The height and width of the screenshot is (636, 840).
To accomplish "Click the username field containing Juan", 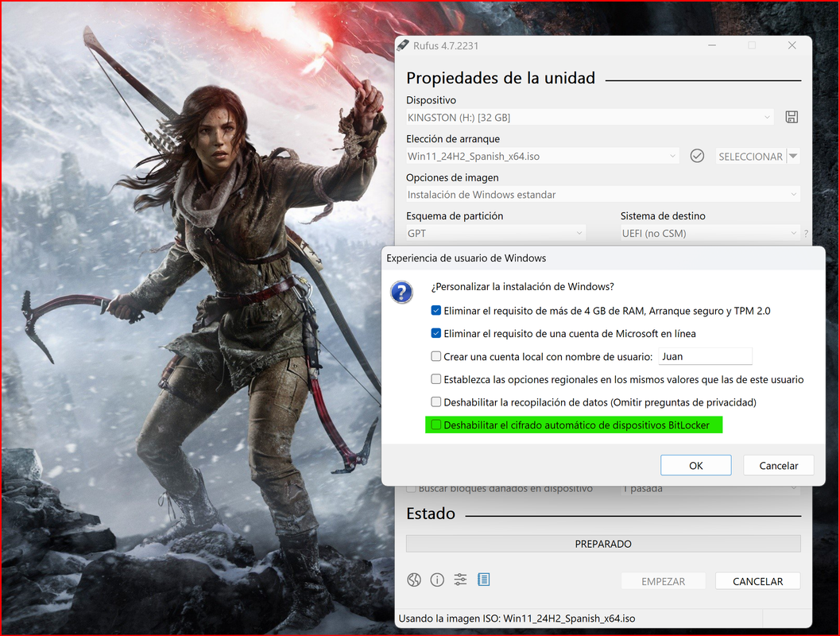I will pyautogui.click(x=705, y=356).
